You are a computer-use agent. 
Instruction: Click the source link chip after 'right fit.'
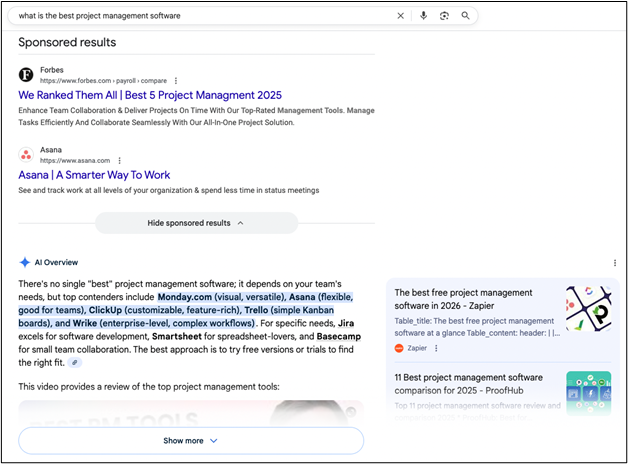[74, 363]
